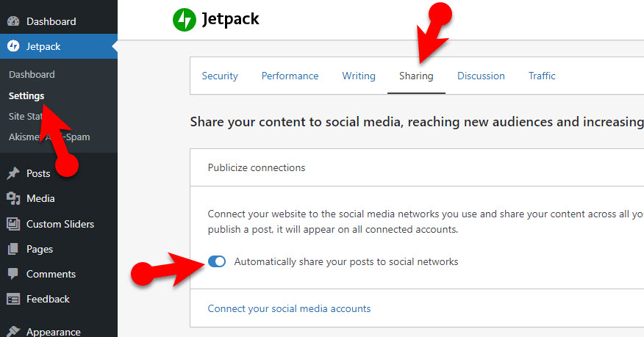This screenshot has height=337, width=644.
Task: Expand the Publicize connections section header
Action: pos(257,167)
